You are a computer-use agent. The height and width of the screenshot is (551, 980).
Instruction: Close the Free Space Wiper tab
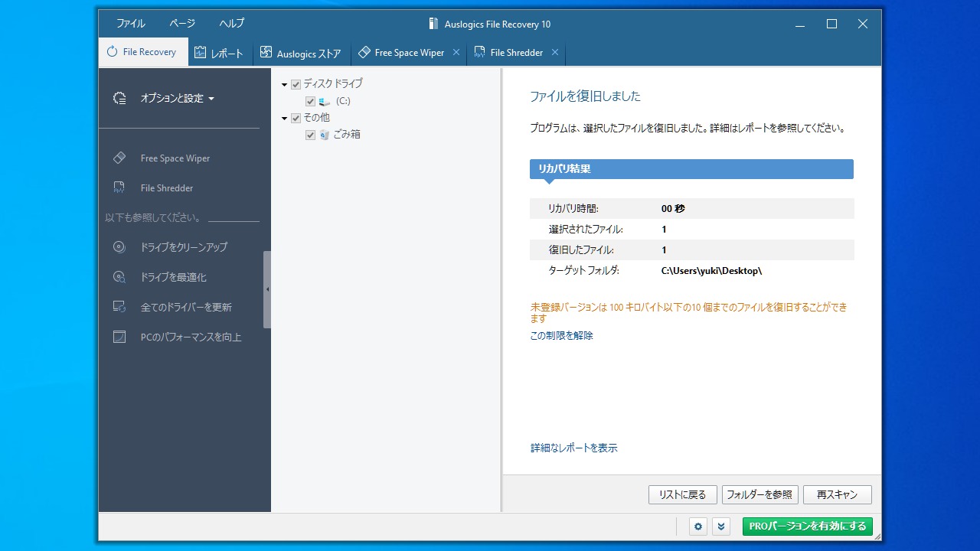pos(456,52)
